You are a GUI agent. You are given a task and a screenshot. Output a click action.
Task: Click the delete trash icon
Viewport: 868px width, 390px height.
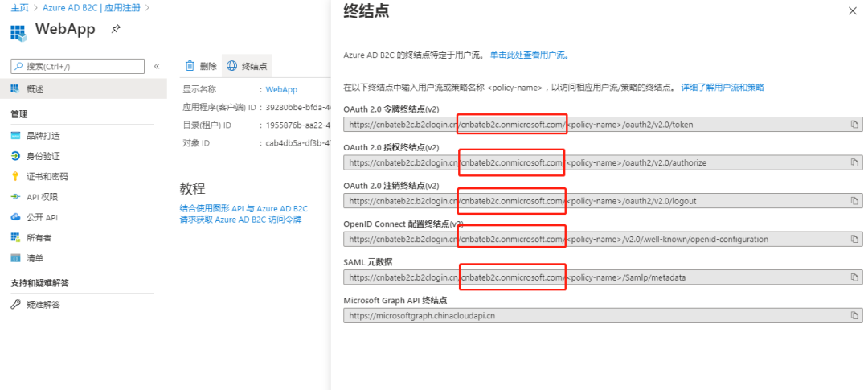point(190,66)
